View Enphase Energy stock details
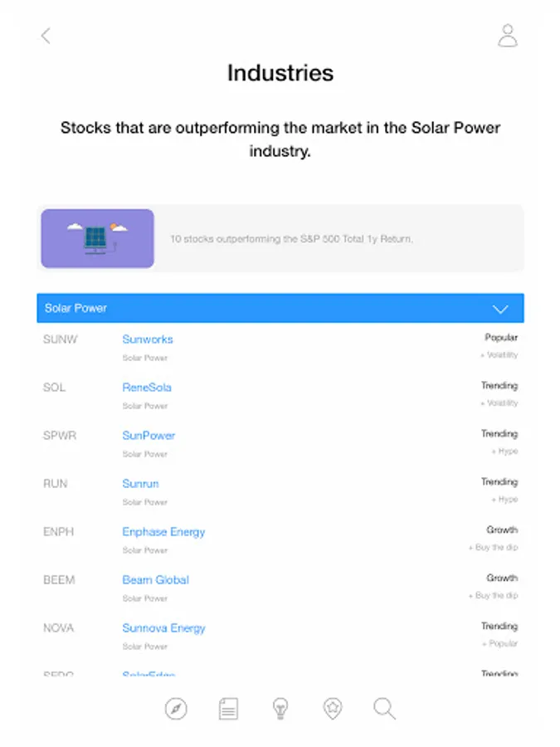This screenshot has width=560, height=747. pyautogui.click(x=163, y=532)
